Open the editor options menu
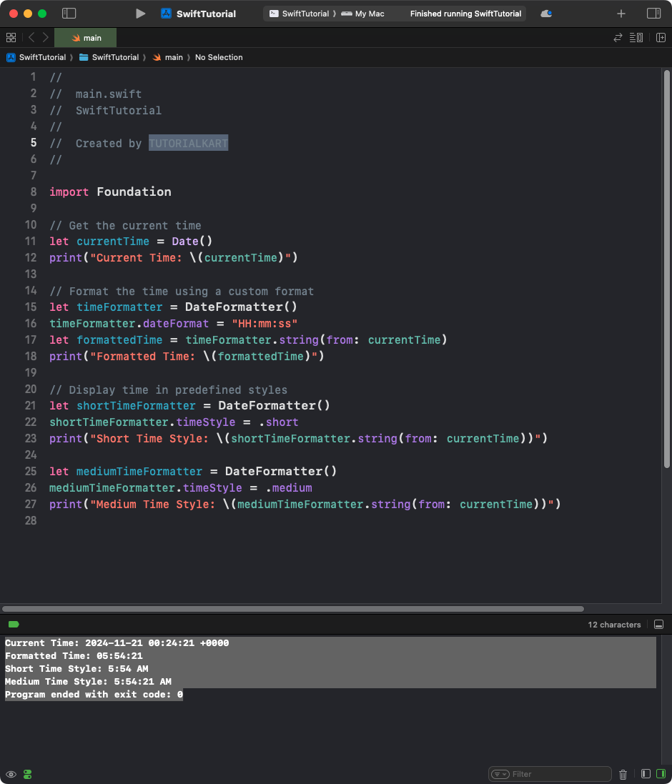The height and width of the screenshot is (784, 672). coord(636,37)
